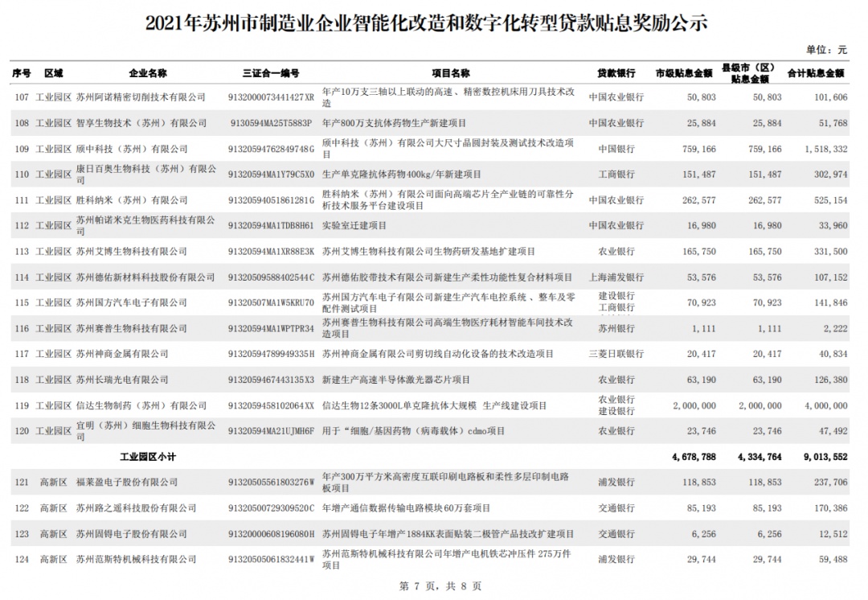
Task: Select company 康日百奥生物科技（苏州）有限公司
Action: click(146, 174)
